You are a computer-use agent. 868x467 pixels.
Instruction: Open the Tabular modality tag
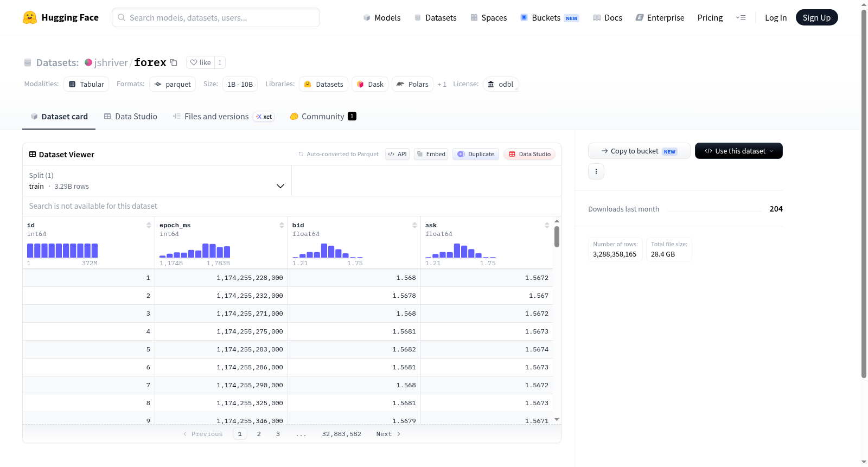(86, 84)
